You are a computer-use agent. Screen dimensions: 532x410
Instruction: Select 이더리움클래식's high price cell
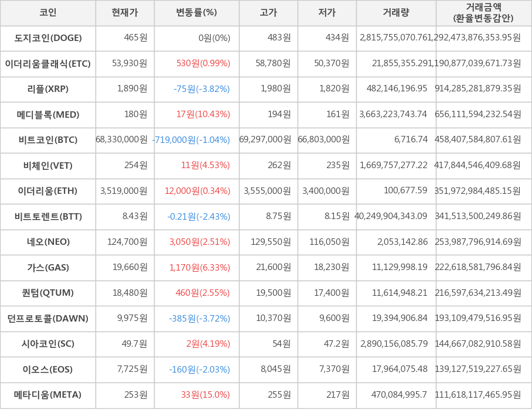pos(268,64)
